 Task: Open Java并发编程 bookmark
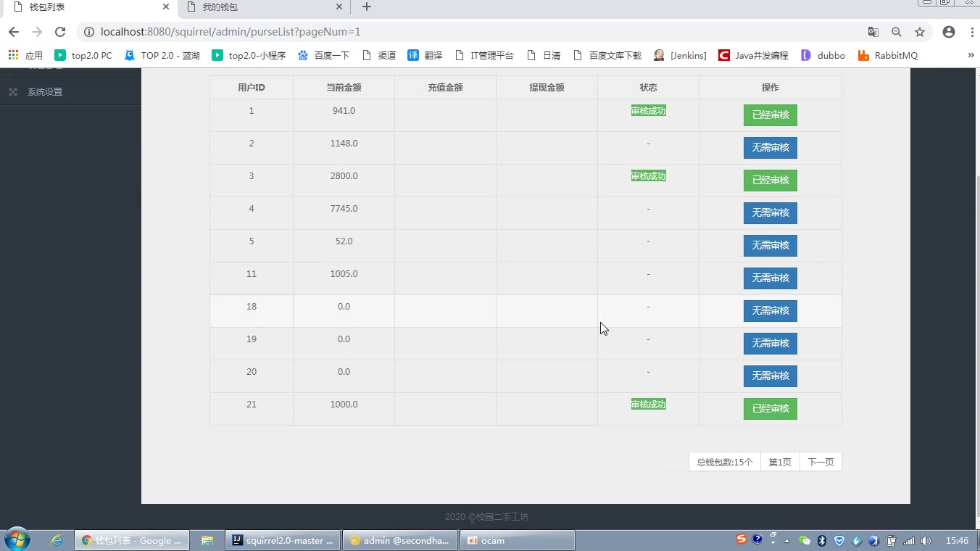pyautogui.click(x=753, y=55)
